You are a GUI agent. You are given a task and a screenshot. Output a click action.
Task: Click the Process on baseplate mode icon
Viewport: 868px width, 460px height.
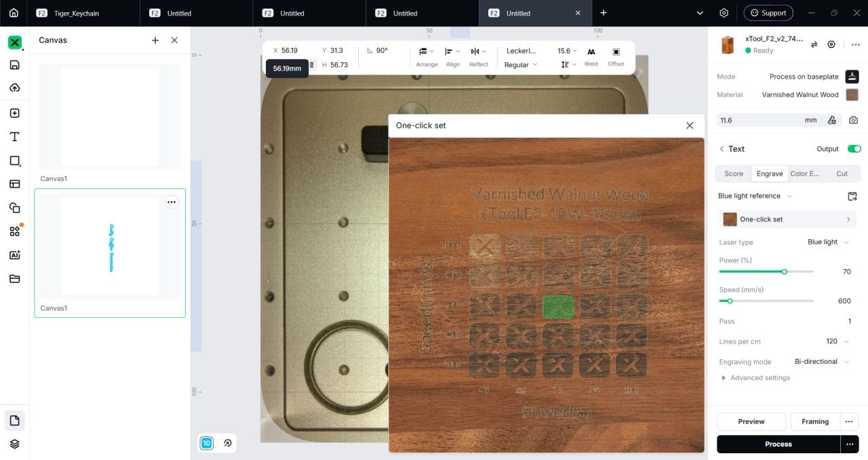(852, 77)
